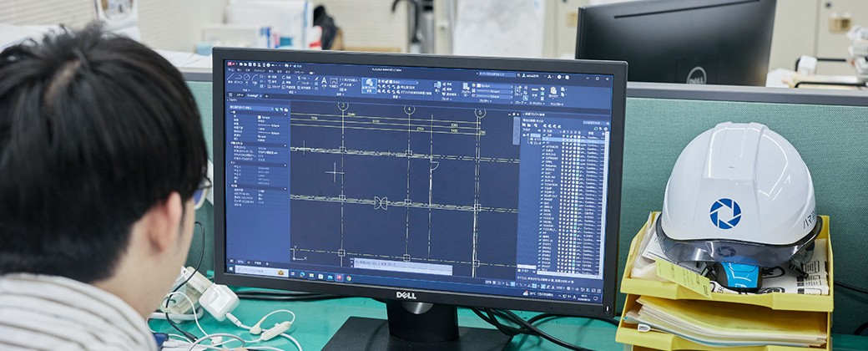868x351 pixels.
Task: Select the Start file tab
Action: pos(240,95)
